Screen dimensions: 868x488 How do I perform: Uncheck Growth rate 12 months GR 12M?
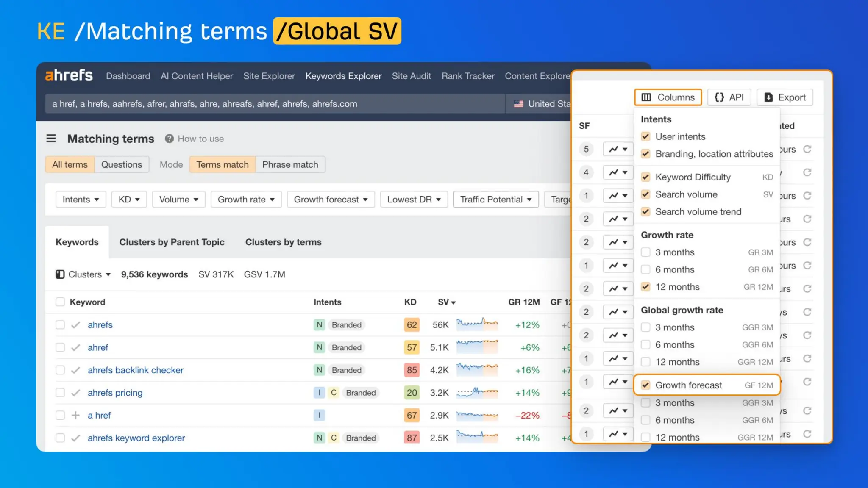coord(645,287)
